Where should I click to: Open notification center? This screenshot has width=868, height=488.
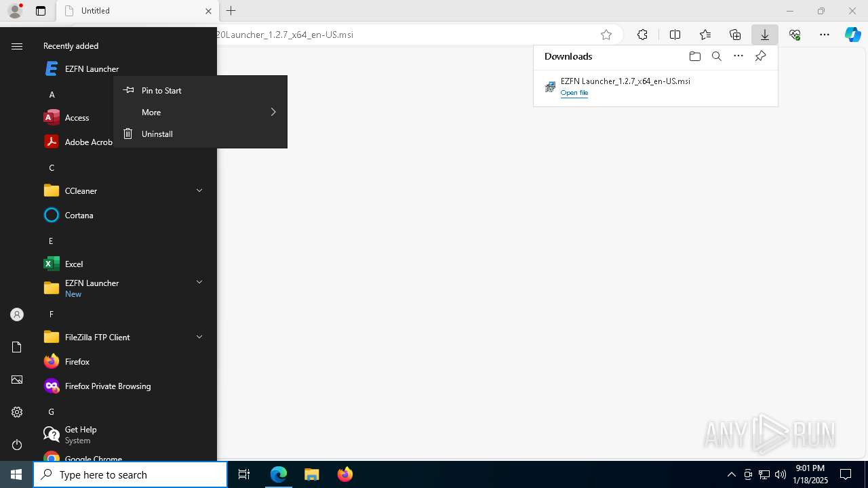[x=846, y=474]
